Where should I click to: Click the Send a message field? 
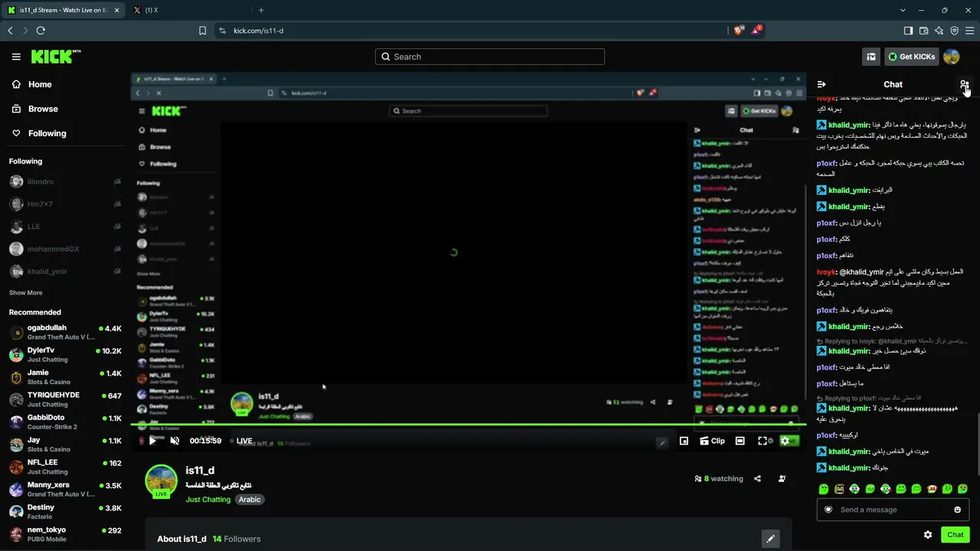893,510
